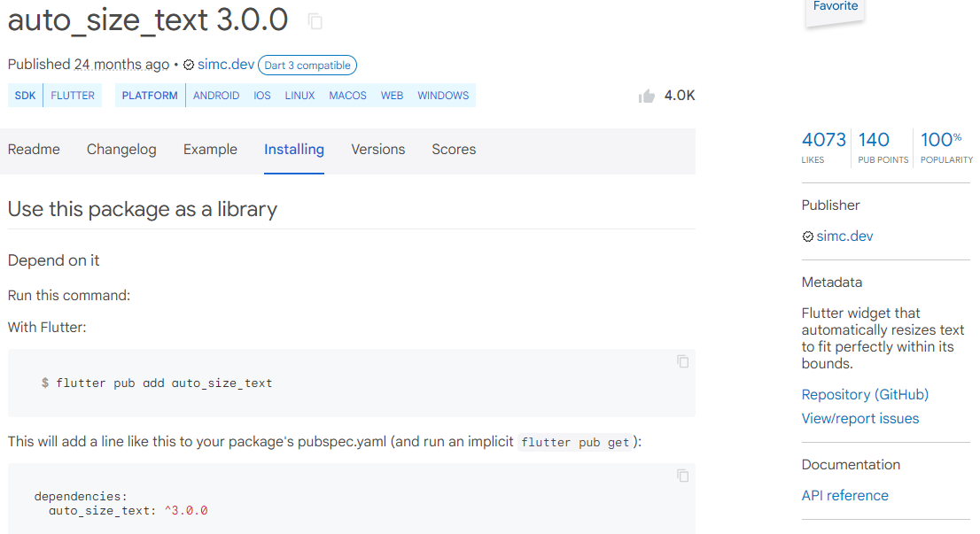980x534 pixels.
Task: Click the View/report issues link
Action: point(859,419)
